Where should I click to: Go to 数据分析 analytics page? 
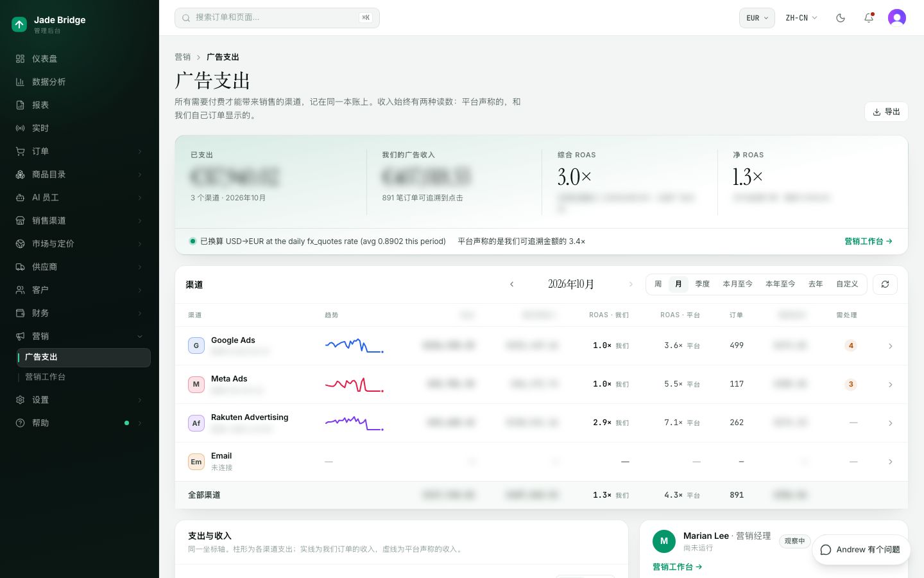[80, 82]
